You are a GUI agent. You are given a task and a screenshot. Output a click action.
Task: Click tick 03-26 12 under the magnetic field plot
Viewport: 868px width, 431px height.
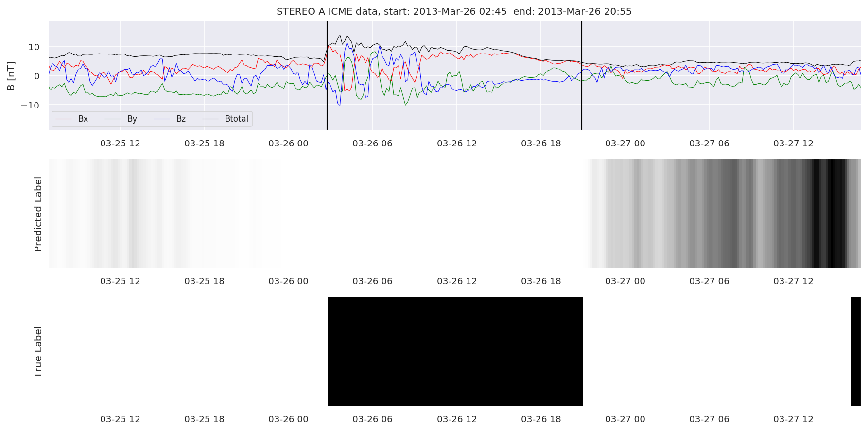click(x=457, y=144)
